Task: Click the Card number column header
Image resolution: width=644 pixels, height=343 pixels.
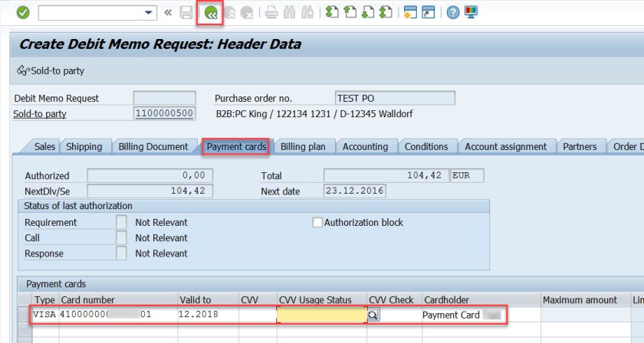Action: click(x=118, y=300)
